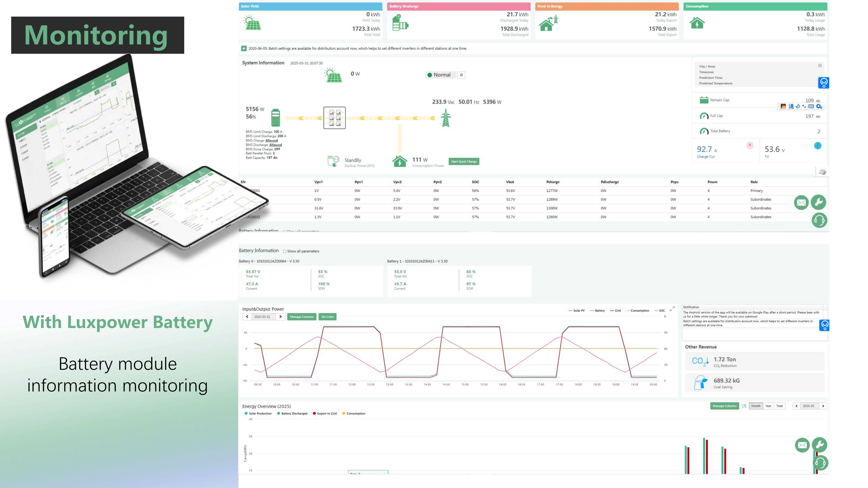Go to next day in Input&Output Power
This screenshot has width=868, height=488.
point(280,317)
